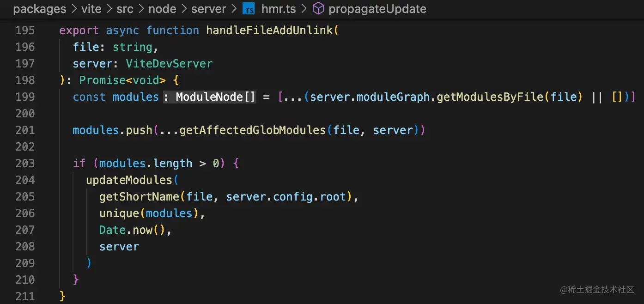Click 'config' property on line 205
The height and width of the screenshot is (304, 644).
[293, 197]
